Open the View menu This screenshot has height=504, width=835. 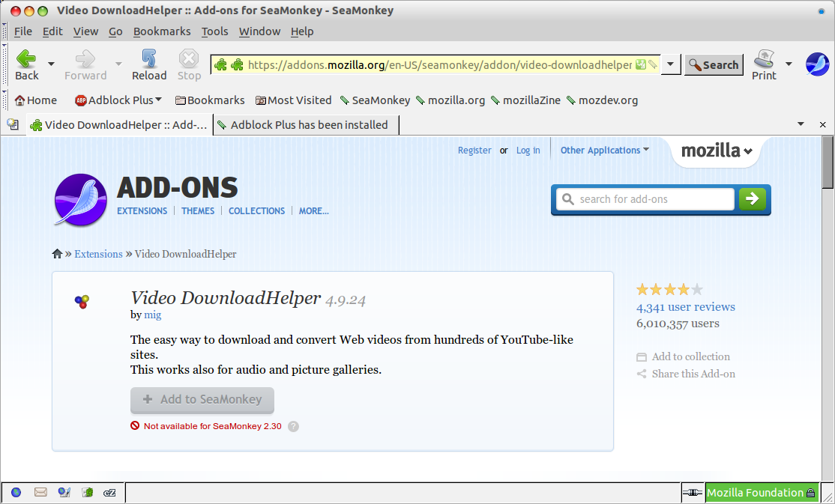pyautogui.click(x=85, y=31)
